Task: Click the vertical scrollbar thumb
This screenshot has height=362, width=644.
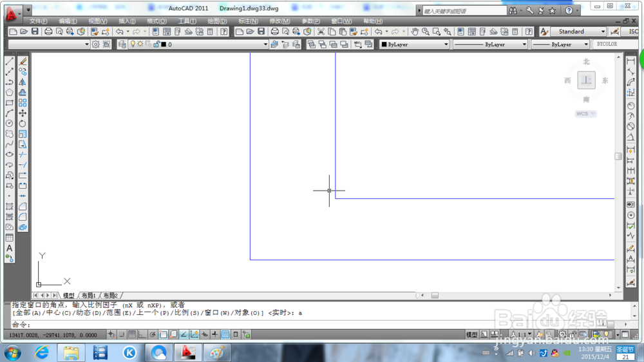Action: click(618, 156)
